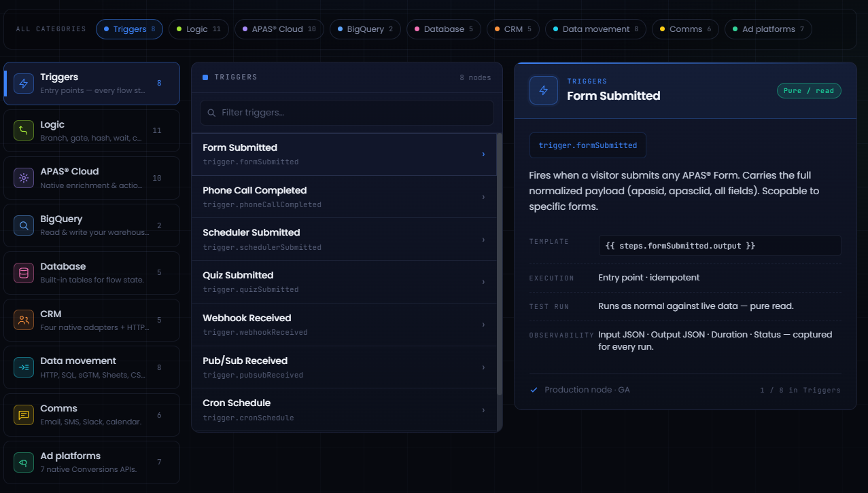Click the trigger.webhookReceived identifier text
Screen dimensions: 868x493
(256, 333)
